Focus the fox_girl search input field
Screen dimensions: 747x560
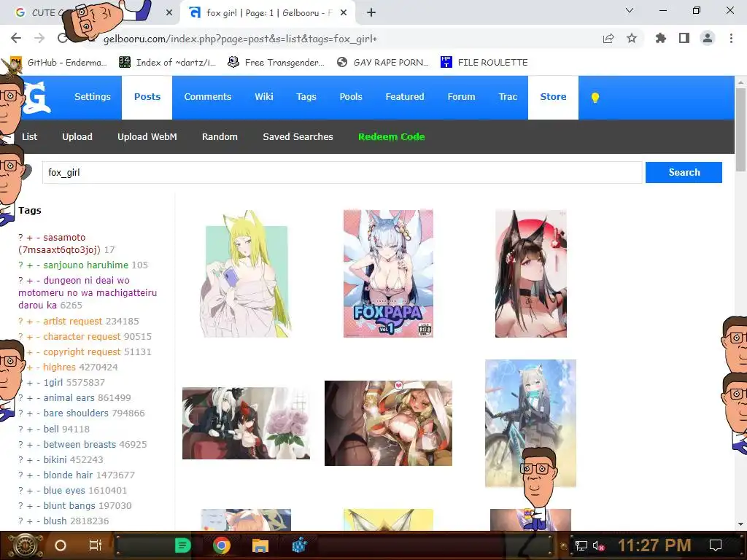point(342,172)
